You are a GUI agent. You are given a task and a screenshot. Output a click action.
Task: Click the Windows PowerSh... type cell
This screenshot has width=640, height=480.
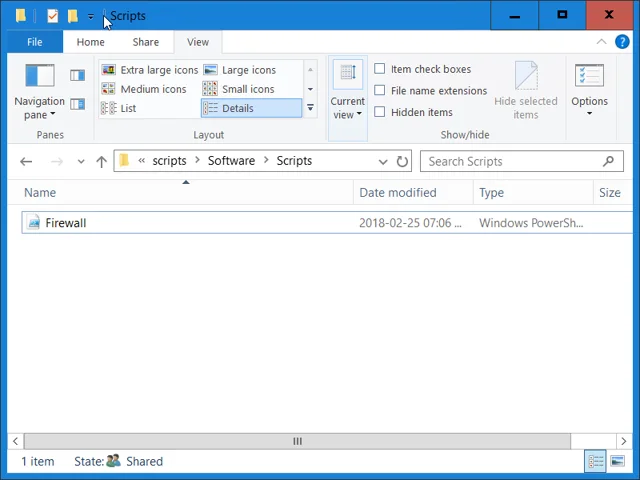(x=531, y=223)
